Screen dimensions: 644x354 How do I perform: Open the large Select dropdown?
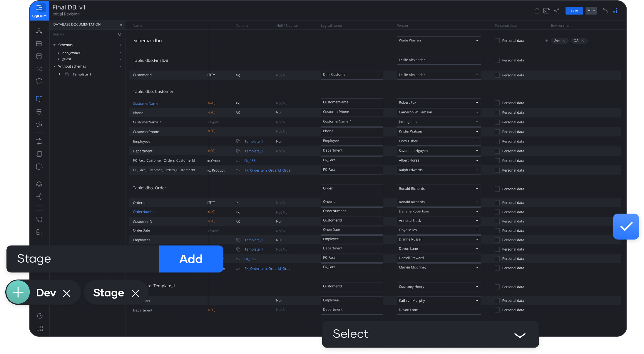[x=430, y=334]
